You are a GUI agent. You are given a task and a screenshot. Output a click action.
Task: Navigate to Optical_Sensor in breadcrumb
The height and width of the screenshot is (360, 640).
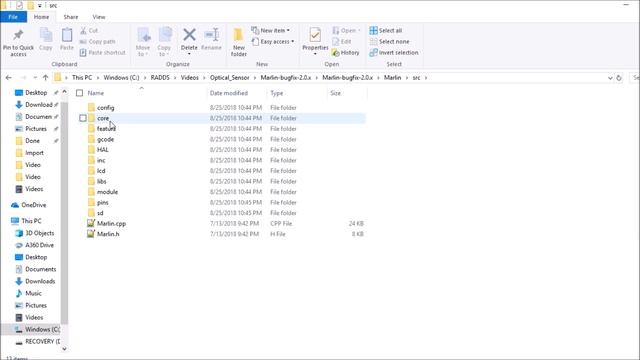229,78
